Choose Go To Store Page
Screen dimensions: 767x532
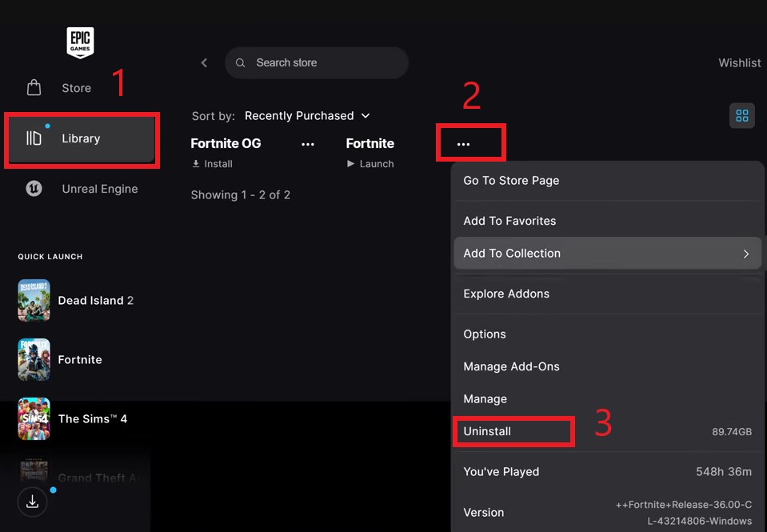tap(511, 181)
